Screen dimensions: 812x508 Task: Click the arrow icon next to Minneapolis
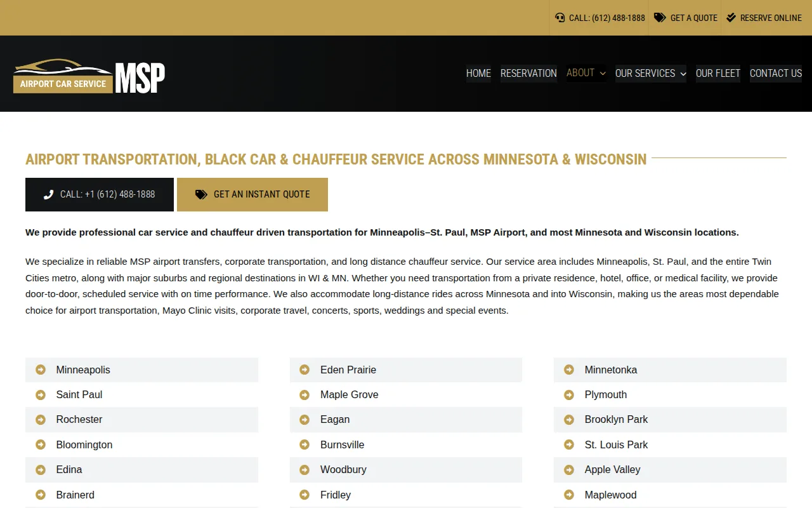point(41,370)
